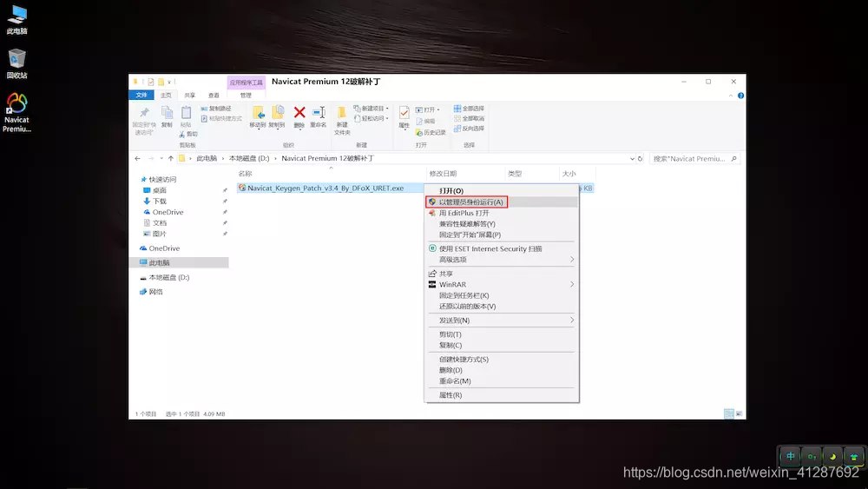
Task: Click 粘贴快捷方式 in clipboard group
Action: click(221, 118)
